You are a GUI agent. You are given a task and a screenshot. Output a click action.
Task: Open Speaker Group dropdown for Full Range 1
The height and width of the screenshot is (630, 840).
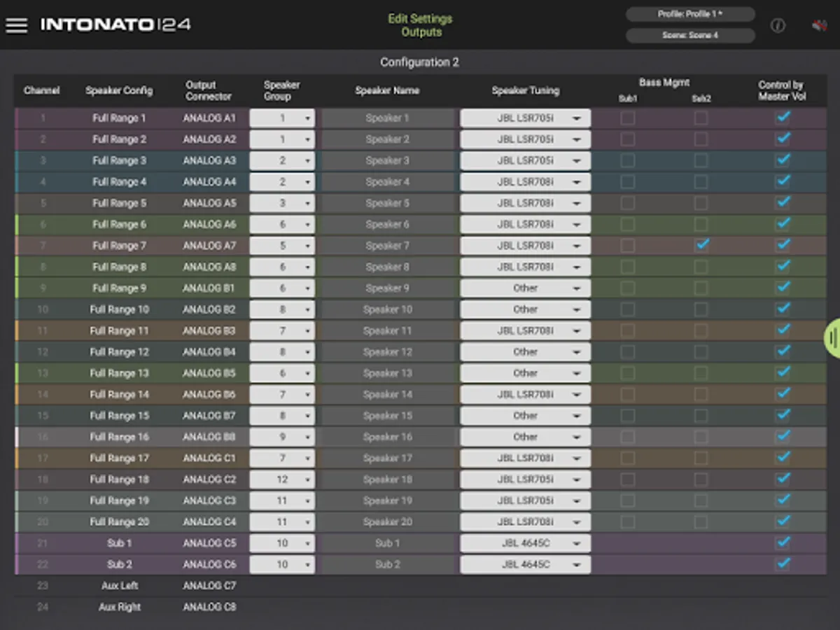click(x=282, y=118)
